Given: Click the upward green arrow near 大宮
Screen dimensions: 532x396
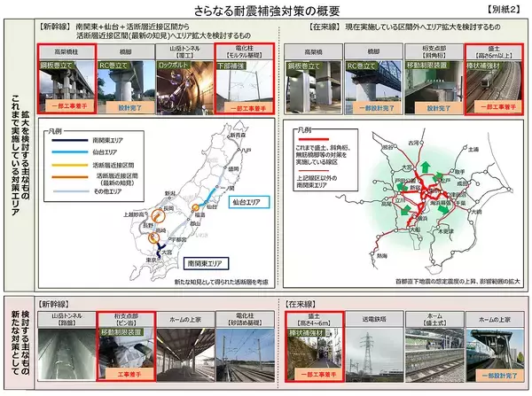Looking at the screenshot, I should (425, 167).
